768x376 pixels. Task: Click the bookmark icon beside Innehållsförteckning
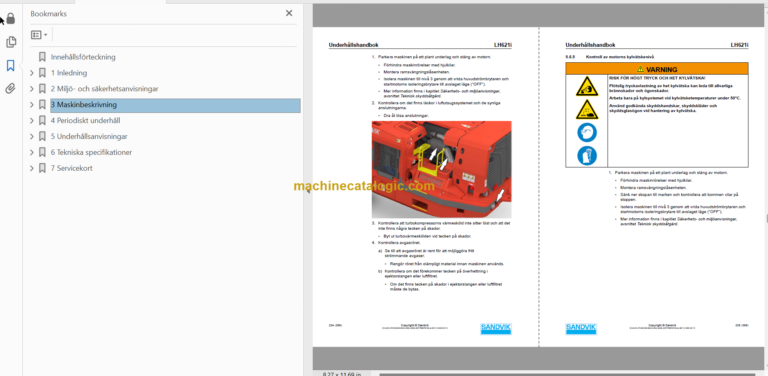[x=43, y=57]
